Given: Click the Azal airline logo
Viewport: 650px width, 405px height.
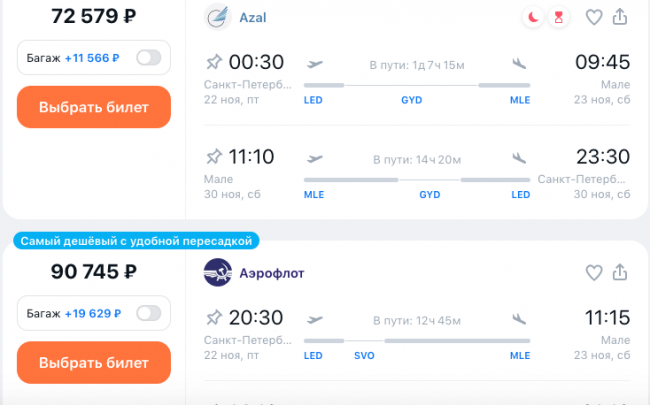Looking at the screenshot, I should (x=217, y=17).
